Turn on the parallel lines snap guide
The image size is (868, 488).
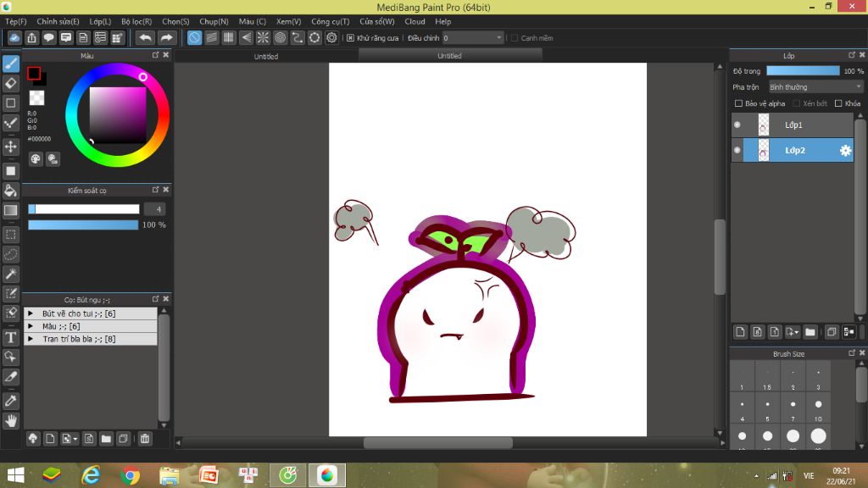211,37
